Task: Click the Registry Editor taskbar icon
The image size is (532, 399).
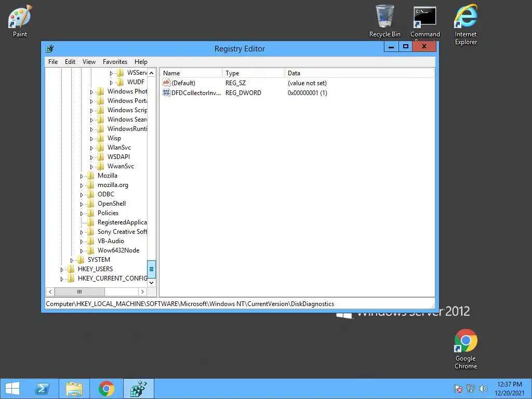Action: [138, 389]
